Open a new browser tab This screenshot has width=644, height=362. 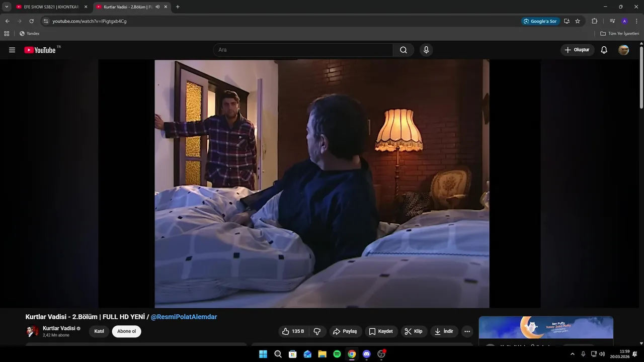pos(178,7)
